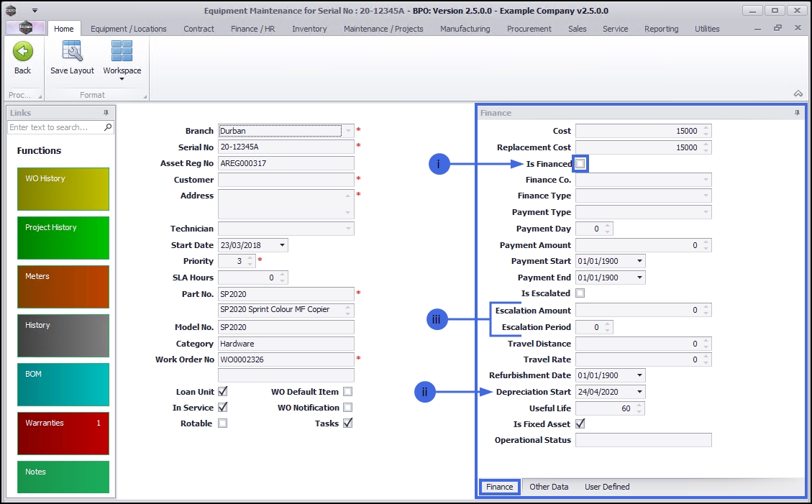
Task: Click the Payment Day spinner field
Action: click(594, 228)
